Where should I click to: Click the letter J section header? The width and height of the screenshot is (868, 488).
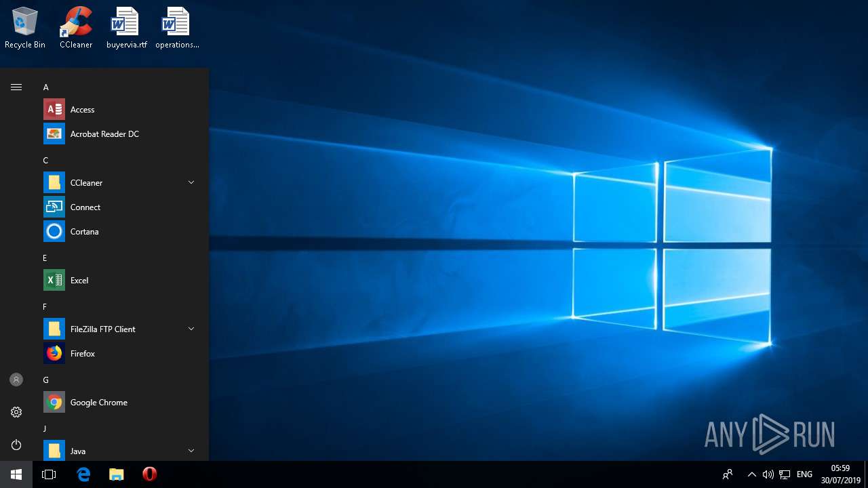(x=45, y=429)
